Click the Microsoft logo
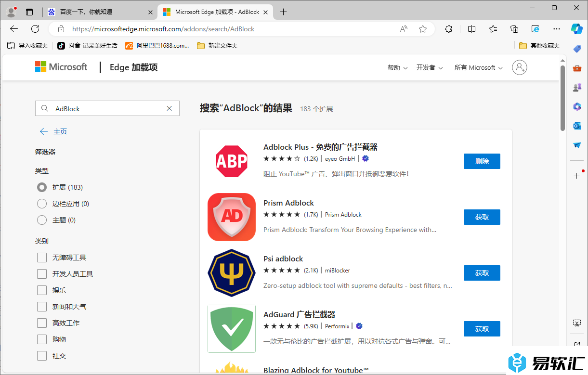Screen dimensions: 588x375 coord(61,67)
